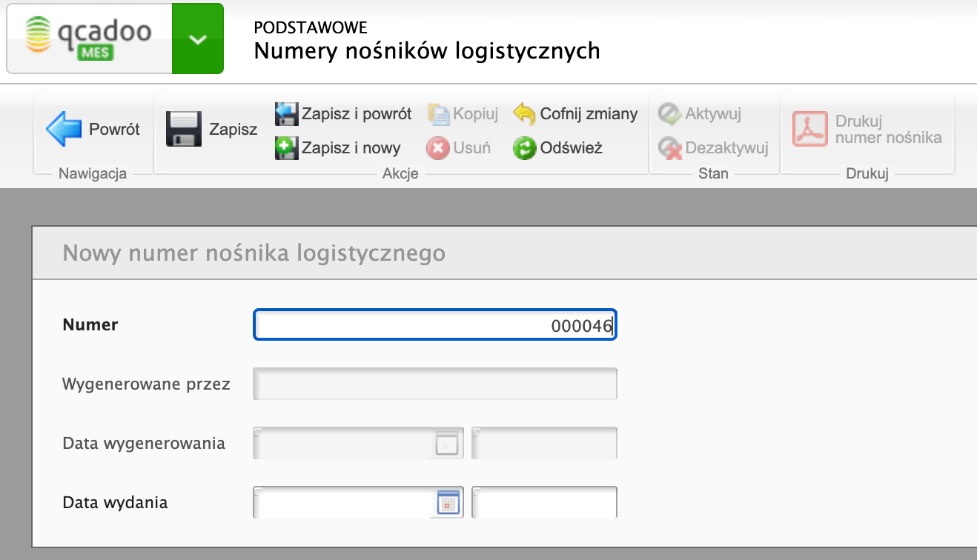Click the Cofnij zmiany undo arrow icon

pos(524,114)
